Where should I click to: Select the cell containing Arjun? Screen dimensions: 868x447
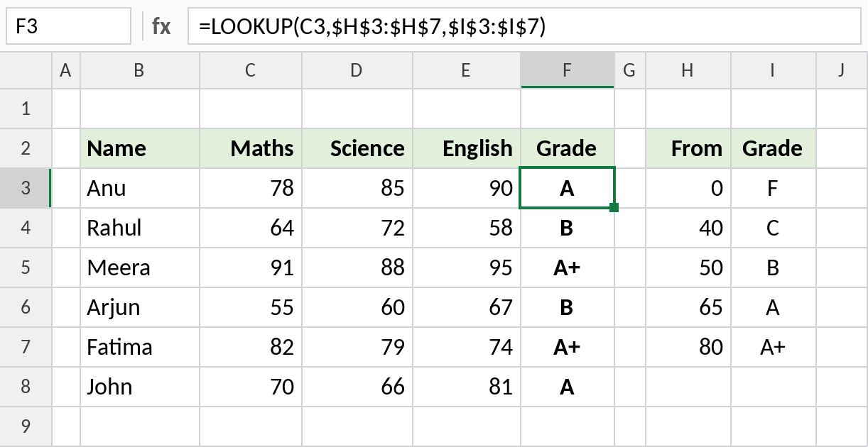pyautogui.click(x=140, y=307)
